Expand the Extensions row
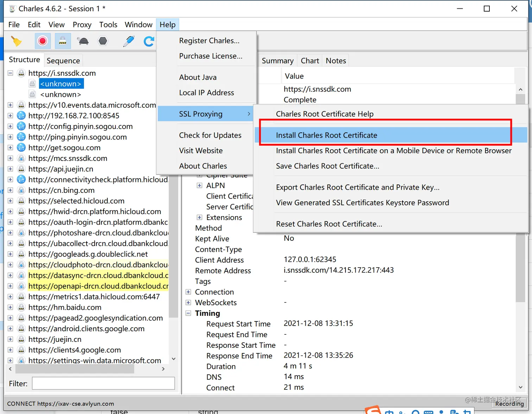 tap(199, 218)
